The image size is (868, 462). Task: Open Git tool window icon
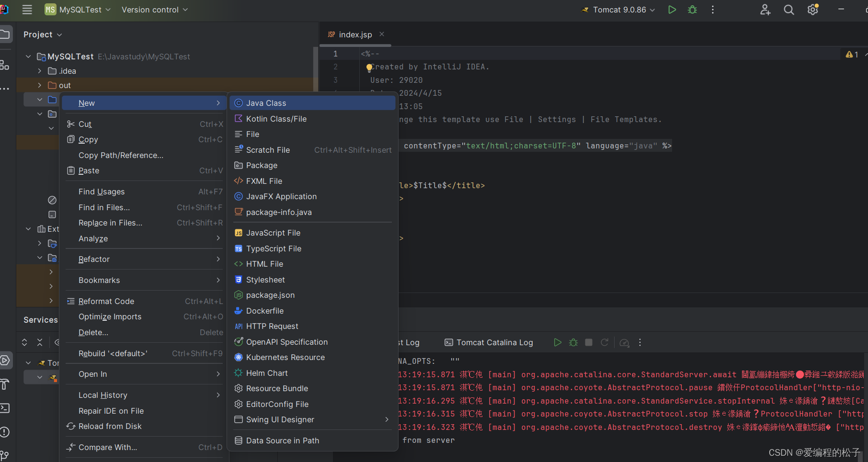tap(5, 455)
